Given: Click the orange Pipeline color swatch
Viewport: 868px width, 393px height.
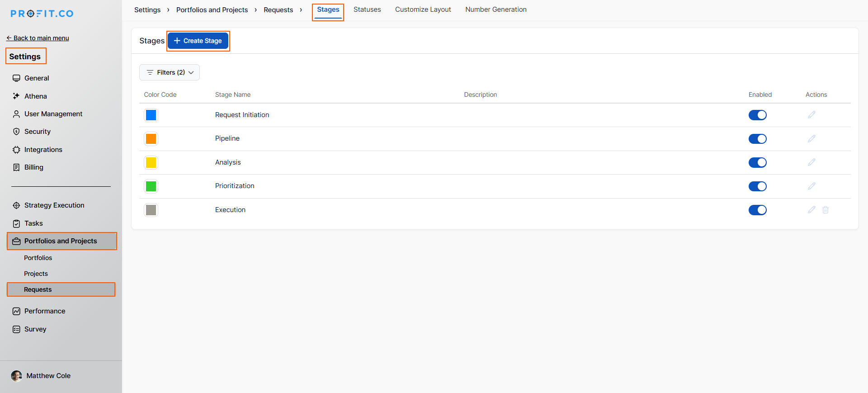Looking at the screenshot, I should [151, 139].
